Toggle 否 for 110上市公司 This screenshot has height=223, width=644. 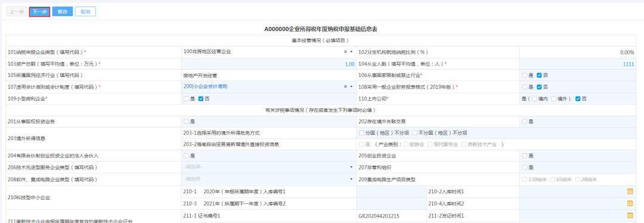pos(578,98)
